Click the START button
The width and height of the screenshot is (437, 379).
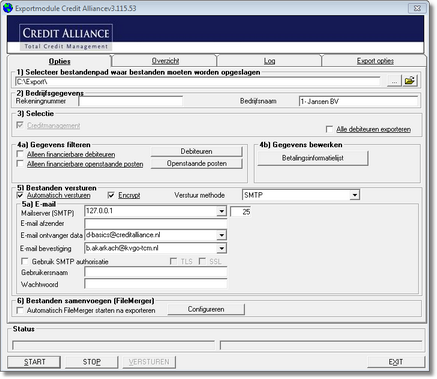(34, 362)
